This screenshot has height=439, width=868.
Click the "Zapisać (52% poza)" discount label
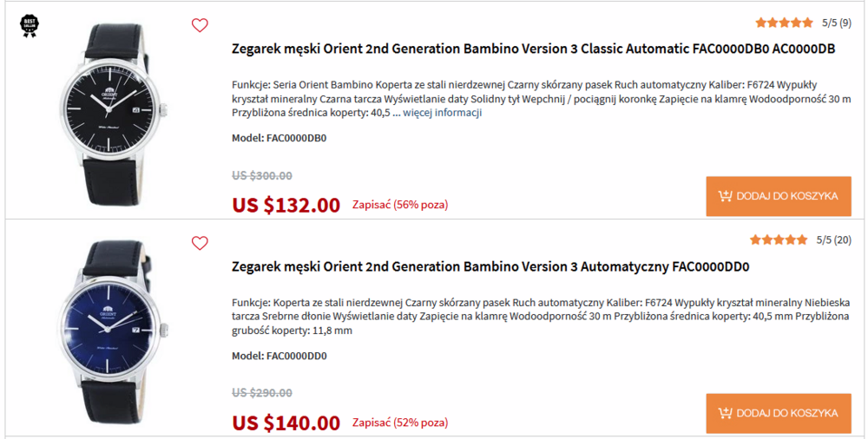pos(399,423)
